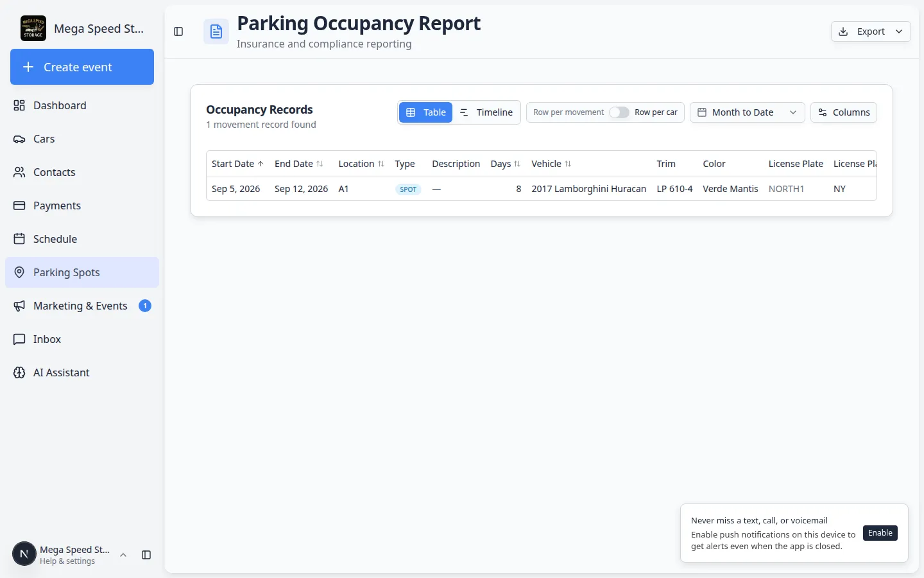Click the Marketing & Events notification badge
This screenshot has width=924, height=578.
(x=145, y=306)
